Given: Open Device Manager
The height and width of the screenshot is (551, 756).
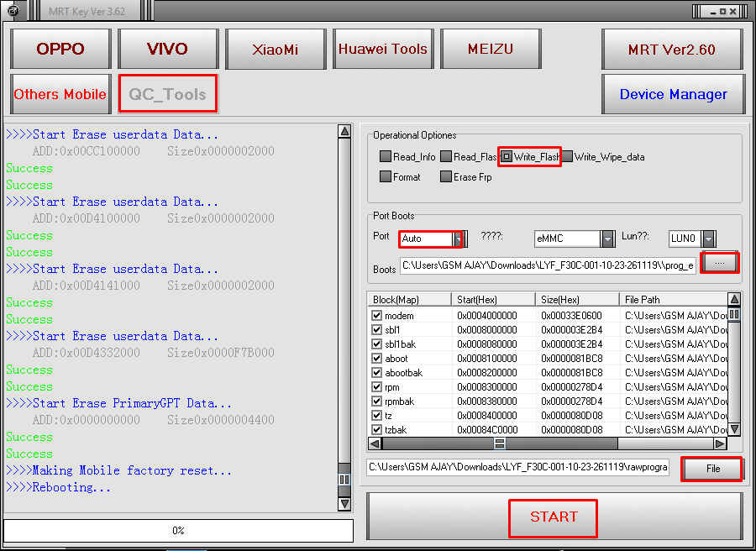Looking at the screenshot, I should pos(673,94).
